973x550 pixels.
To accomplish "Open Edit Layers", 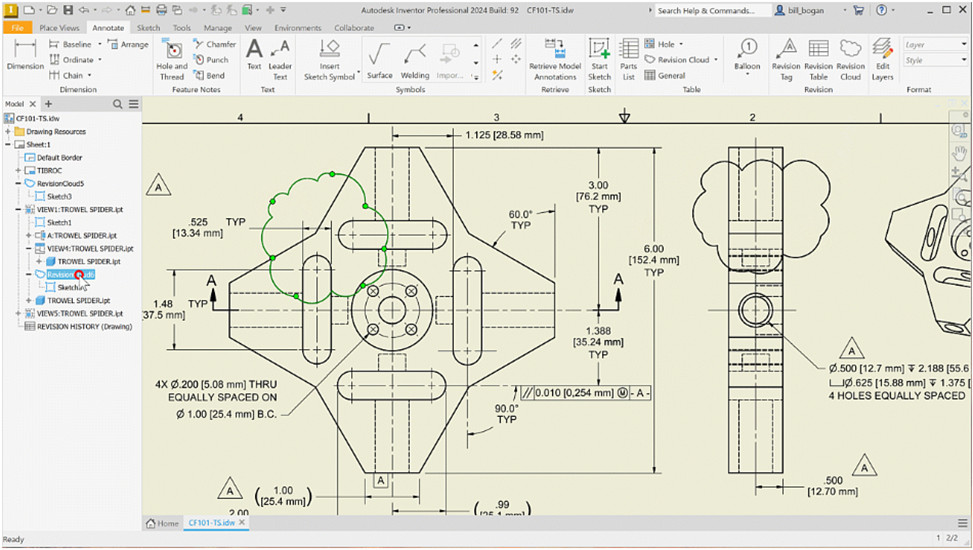I will (x=882, y=60).
